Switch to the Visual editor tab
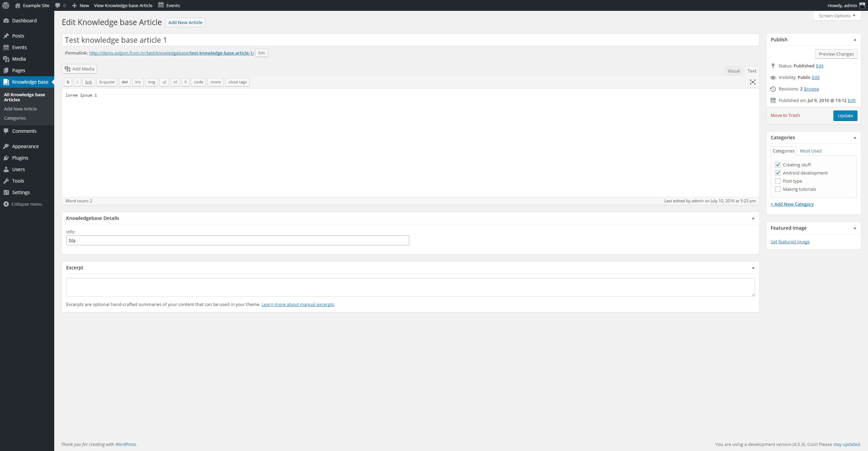This screenshot has width=868, height=451. (x=733, y=71)
